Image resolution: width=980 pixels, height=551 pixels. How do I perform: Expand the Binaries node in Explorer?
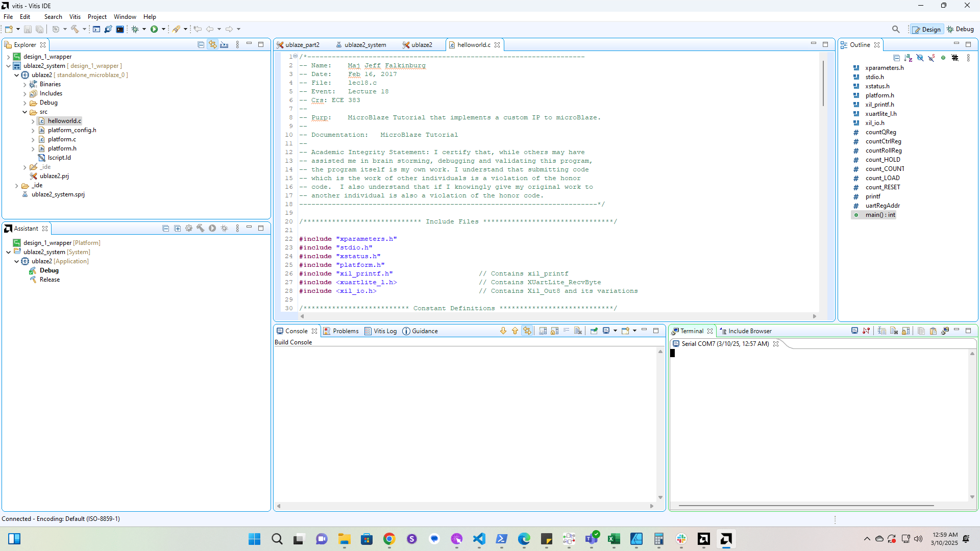(x=24, y=84)
